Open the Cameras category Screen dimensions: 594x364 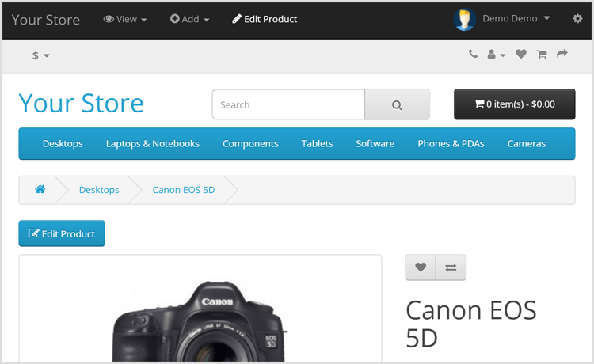click(527, 144)
